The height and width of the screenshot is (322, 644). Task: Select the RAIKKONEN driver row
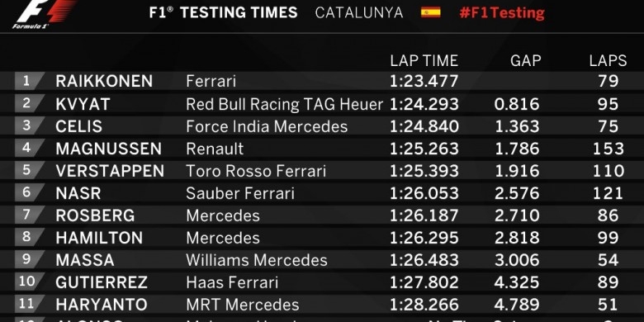pos(322,81)
